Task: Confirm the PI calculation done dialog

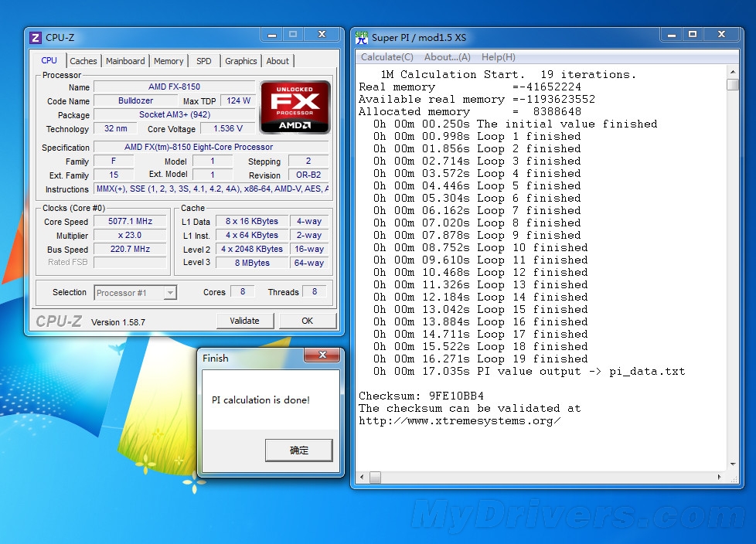Action: (x=298, y=450)
